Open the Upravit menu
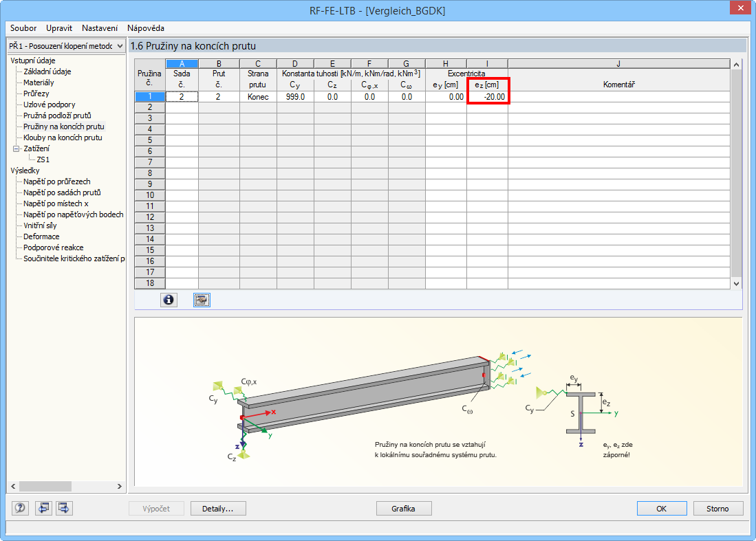The height and width of the screenshot is (541, 756). 59,28
